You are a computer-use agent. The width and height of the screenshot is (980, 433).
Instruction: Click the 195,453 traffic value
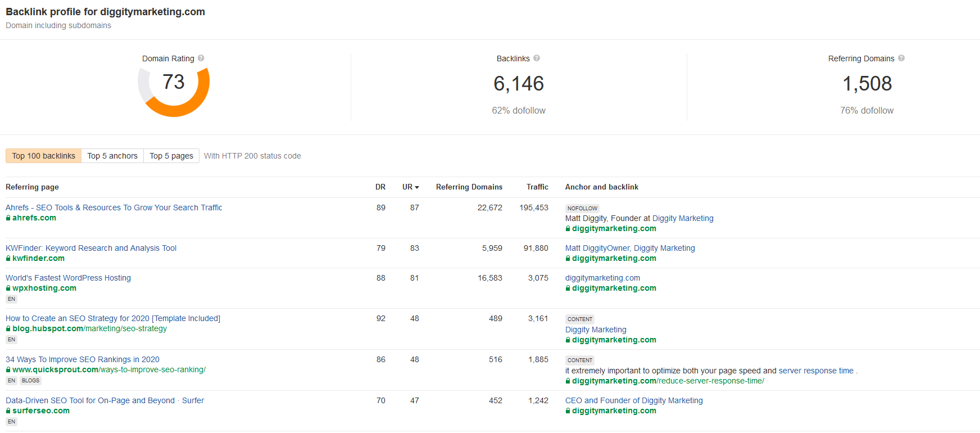[534, 208]
